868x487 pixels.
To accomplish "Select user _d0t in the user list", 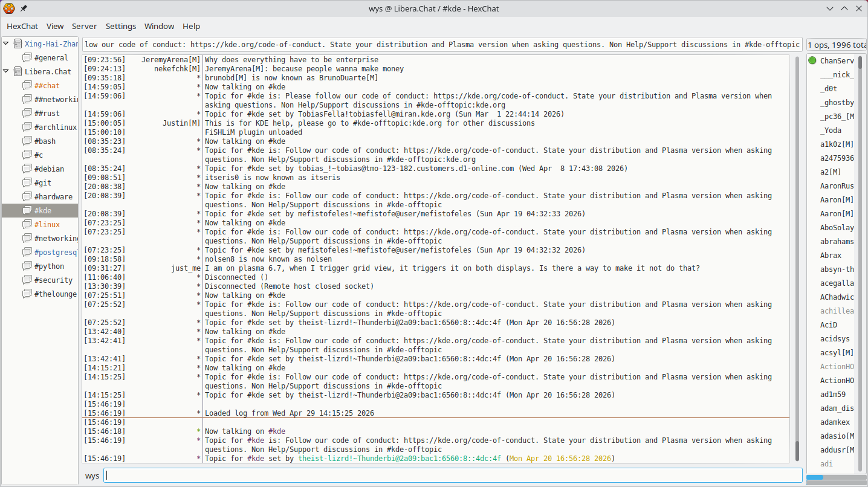I will point(829,89).
